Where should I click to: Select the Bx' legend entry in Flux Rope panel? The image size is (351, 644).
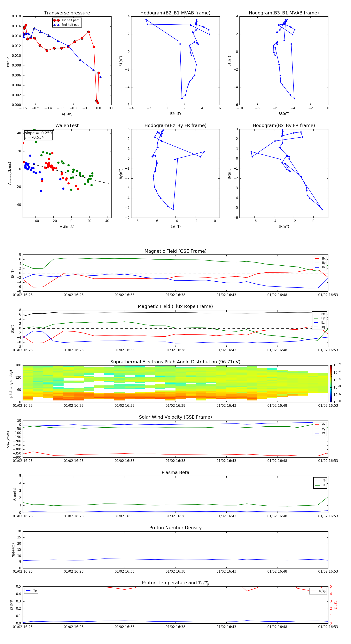[320, 314]
